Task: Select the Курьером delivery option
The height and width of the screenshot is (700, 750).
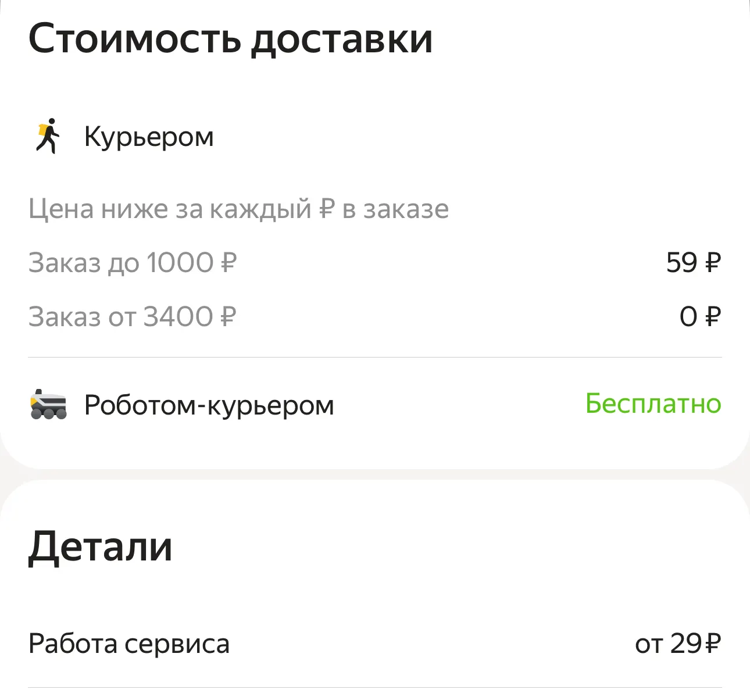Action: pos(149,137)
